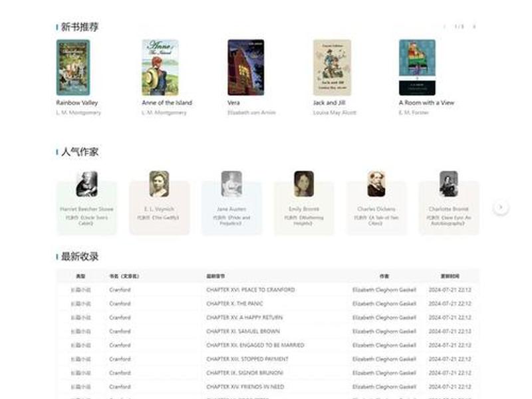This screenshot has height=399, width=532.
Task: Open Jane Austen portrait
Action: (231, 184)
